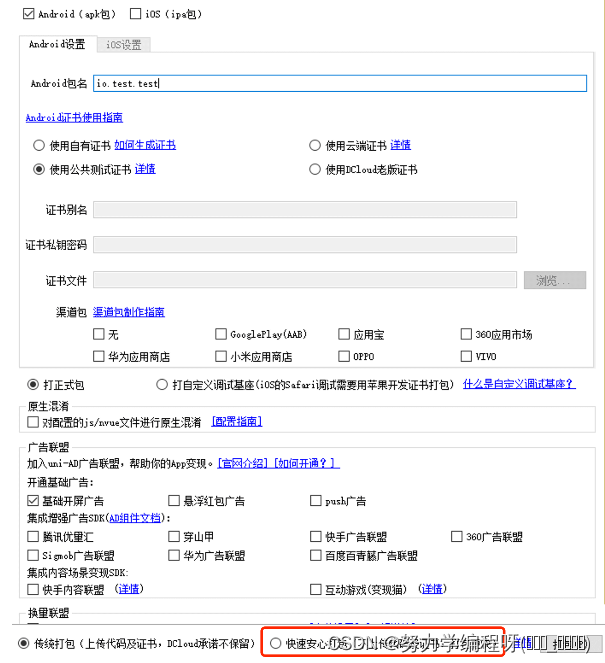Switch to the iOS设置 tab
605x663 pixels.
[x=123, y=44]
